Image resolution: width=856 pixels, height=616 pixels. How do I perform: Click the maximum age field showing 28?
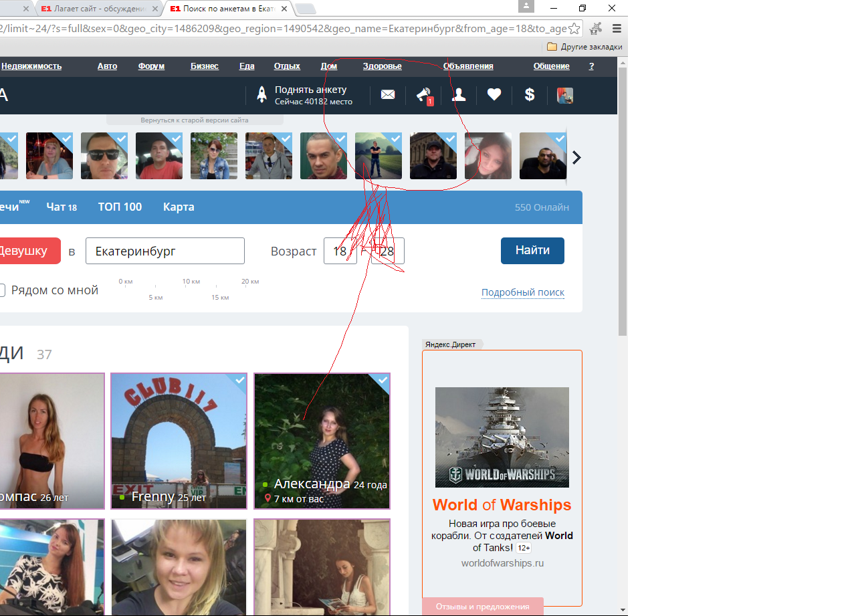coord(388,251)
